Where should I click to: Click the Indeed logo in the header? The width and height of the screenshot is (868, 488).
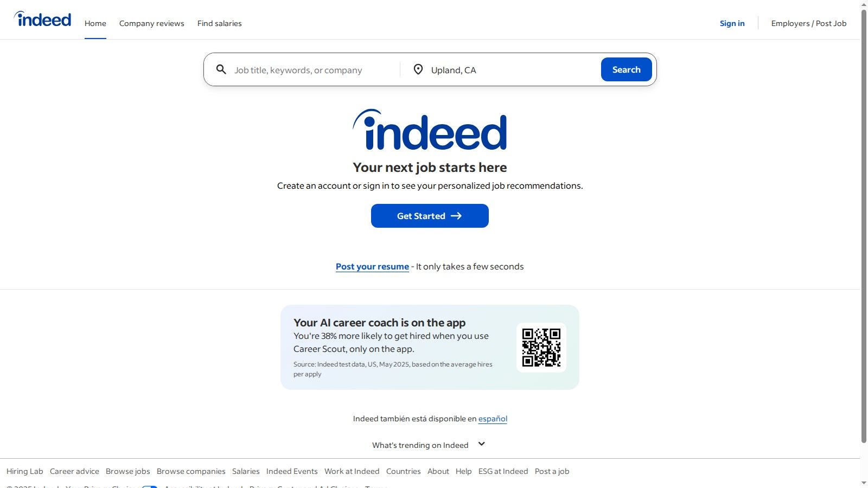43,20
